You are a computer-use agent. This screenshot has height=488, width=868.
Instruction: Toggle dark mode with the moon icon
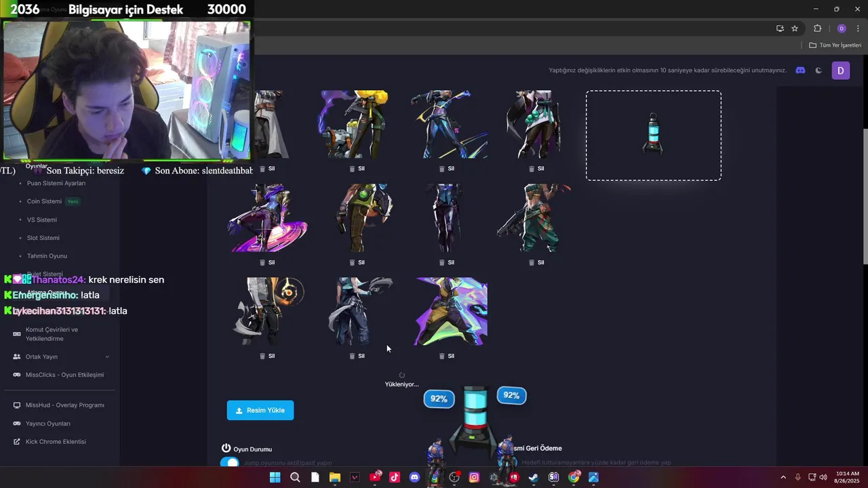(818, 70)
